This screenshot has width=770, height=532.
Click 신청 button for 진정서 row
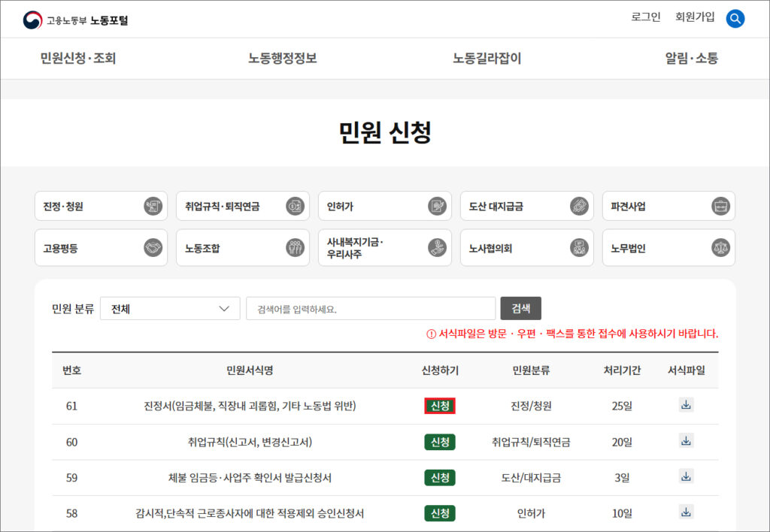tap(440, 406)
